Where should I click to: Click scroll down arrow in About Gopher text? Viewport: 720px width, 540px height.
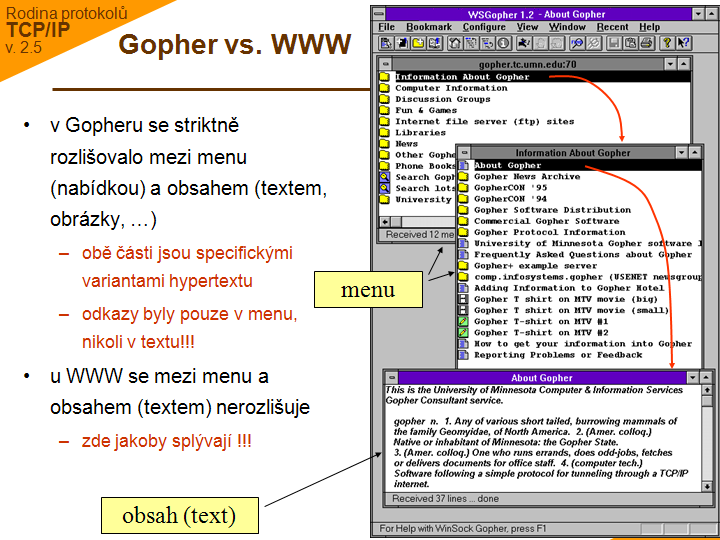click(706, 484)
